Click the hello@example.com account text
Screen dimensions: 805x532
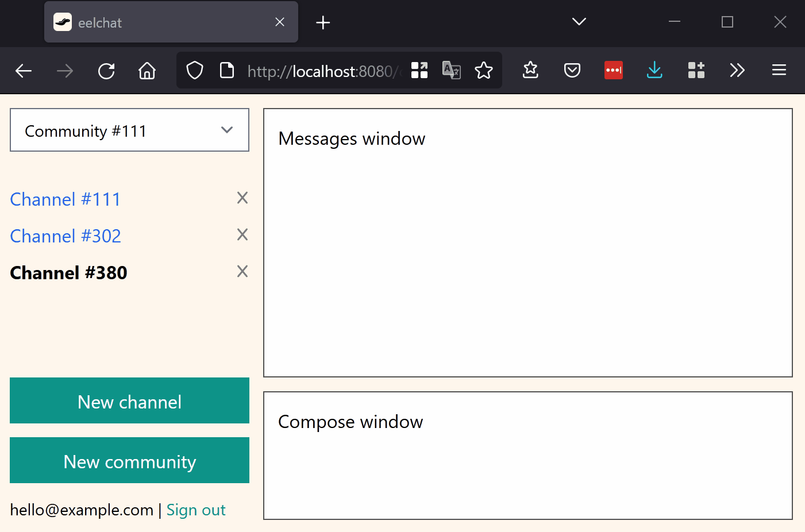pos(82,510)
